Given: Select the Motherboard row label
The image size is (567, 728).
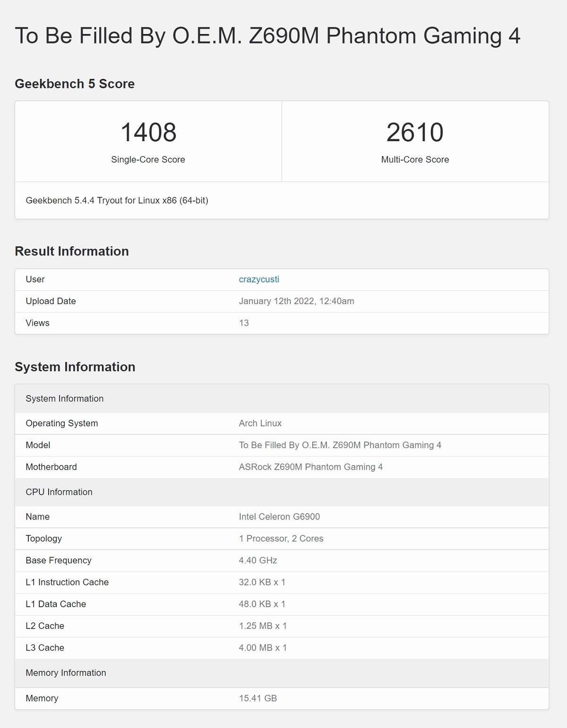Looking at the screenshot, I should pos(51,467).
